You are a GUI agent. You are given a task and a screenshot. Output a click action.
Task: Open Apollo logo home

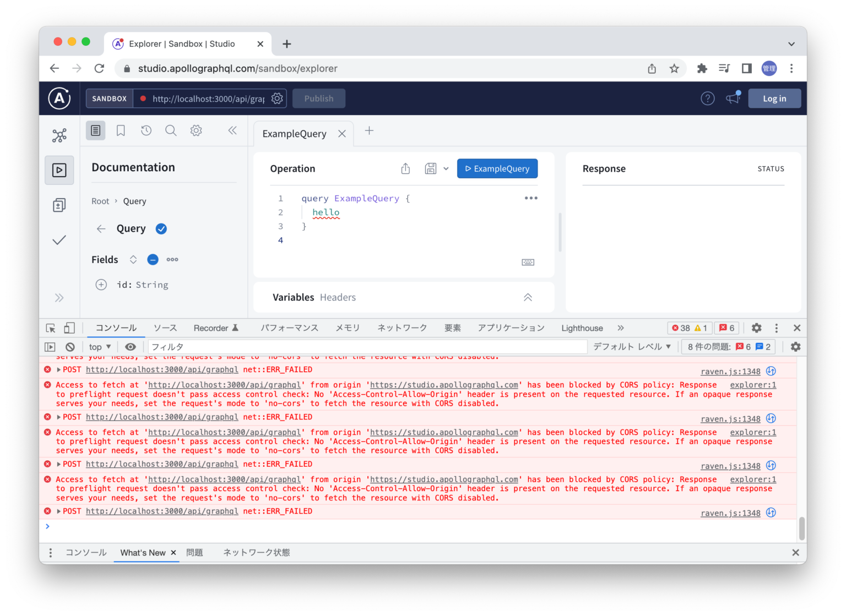coord(59,99)
